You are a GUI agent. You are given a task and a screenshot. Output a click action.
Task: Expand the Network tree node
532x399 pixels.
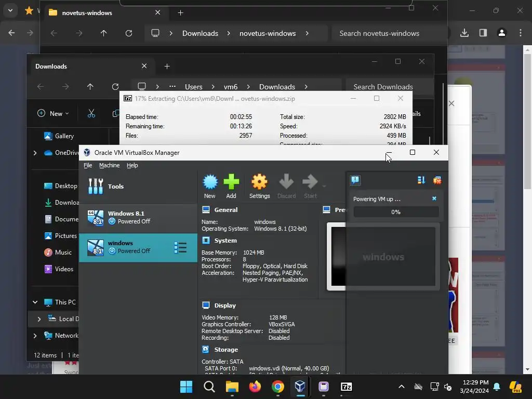click(x=35, y=336)
